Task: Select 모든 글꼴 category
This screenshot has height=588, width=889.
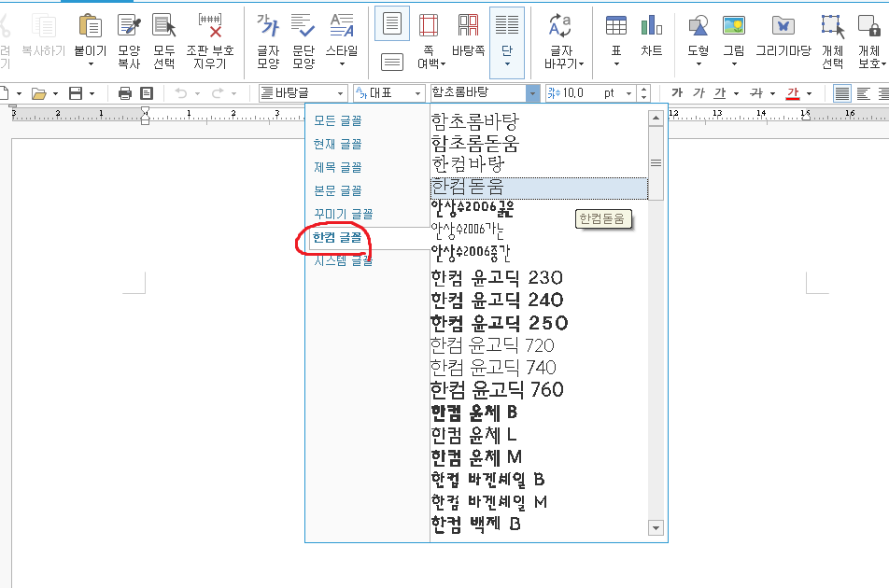Action: pos(338,120)
